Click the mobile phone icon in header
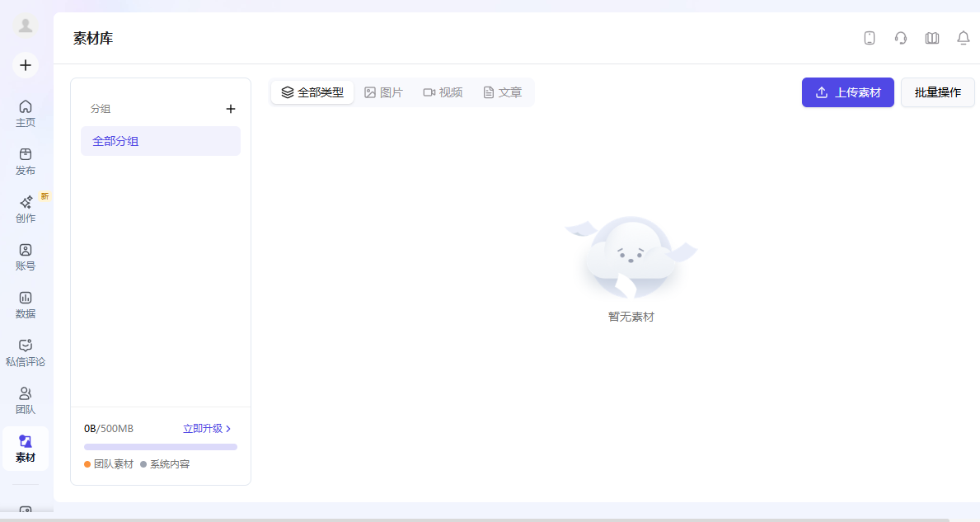Screen dimensions: 980x522 tap(870, 38)
